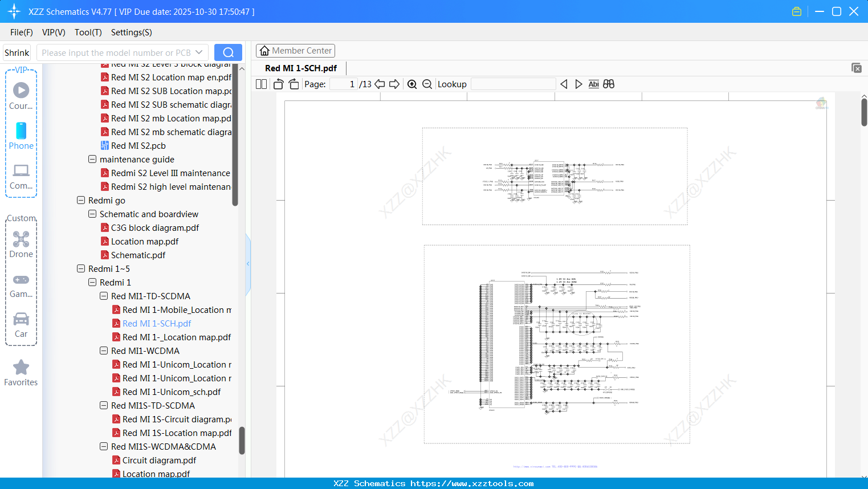Image resolution: width=868 pixels, height=489 pixels.
Task: Click the yellow briefcase icon in title bar
Action: [x=797, y=11]
